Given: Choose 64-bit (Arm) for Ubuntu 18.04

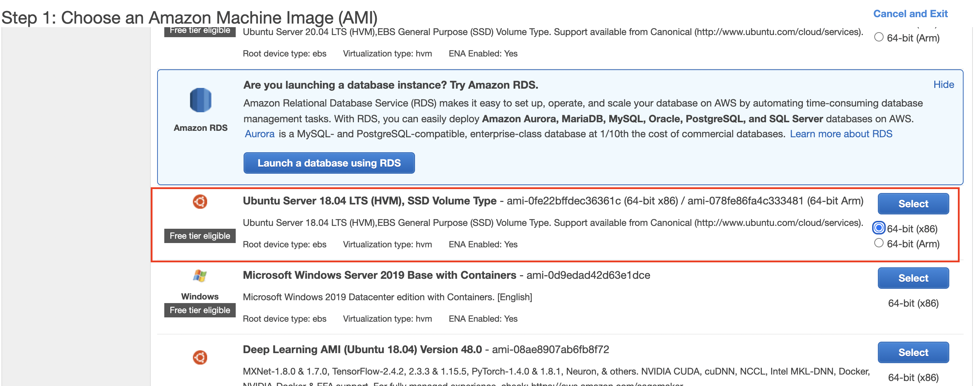Looking at the screenshot, I should 879,243.
